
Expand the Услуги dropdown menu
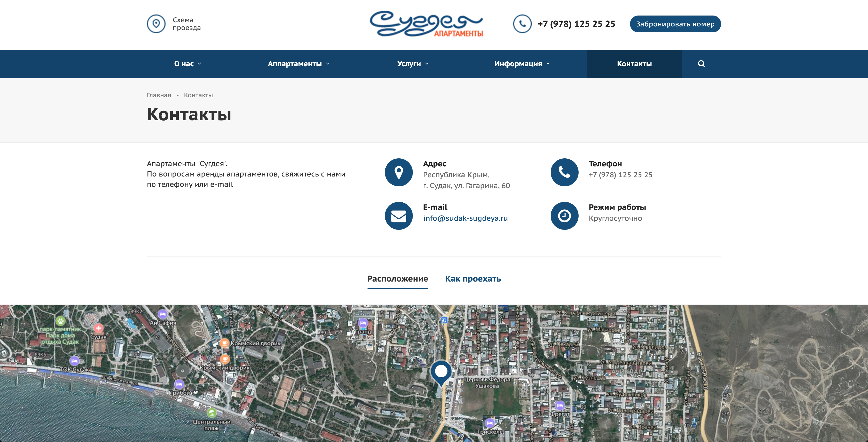(x=413, y=64)
